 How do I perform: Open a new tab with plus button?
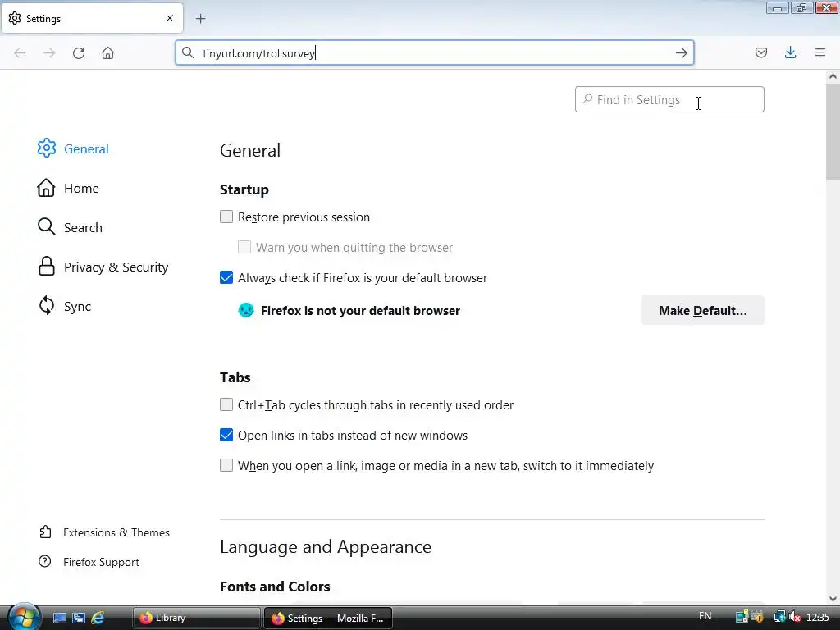[200, 19]
